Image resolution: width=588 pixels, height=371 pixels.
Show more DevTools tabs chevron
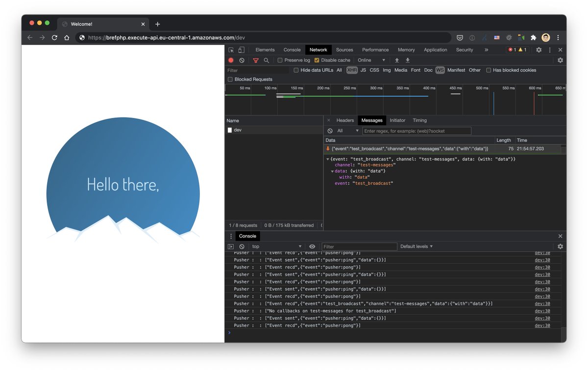(x=486, y=50)
